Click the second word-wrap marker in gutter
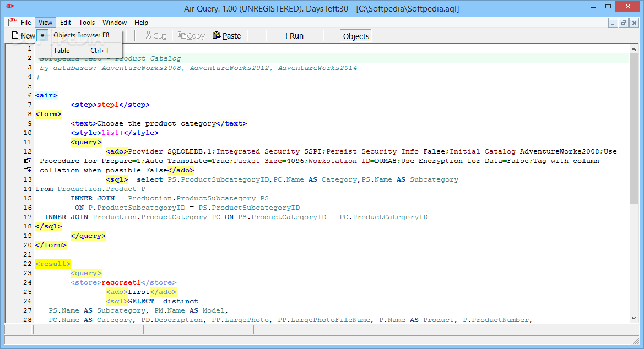644x349 pixels. [28, 170]
